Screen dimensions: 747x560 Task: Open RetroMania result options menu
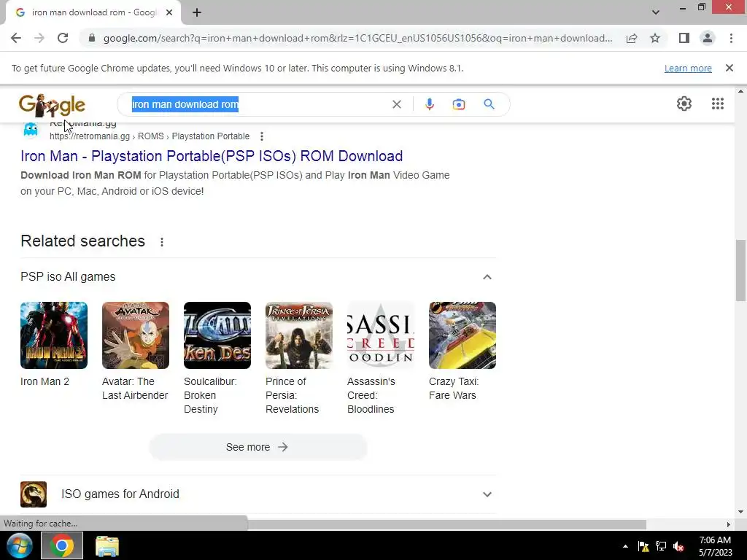pos(262,136)
